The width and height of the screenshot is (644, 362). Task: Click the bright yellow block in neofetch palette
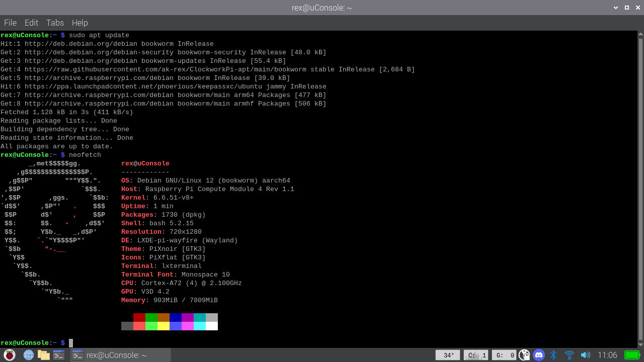[x=164, y=326]
